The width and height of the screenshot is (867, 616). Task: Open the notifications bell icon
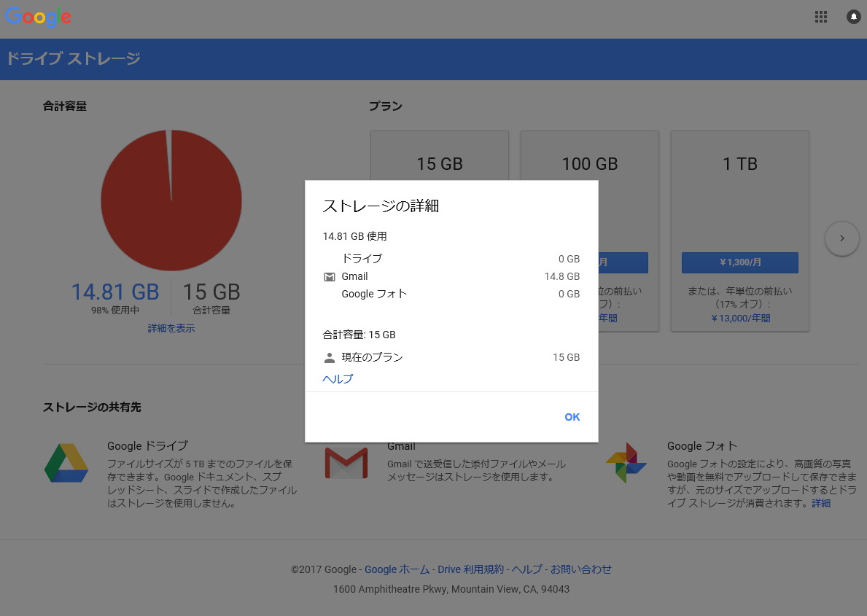pos(854,17)
